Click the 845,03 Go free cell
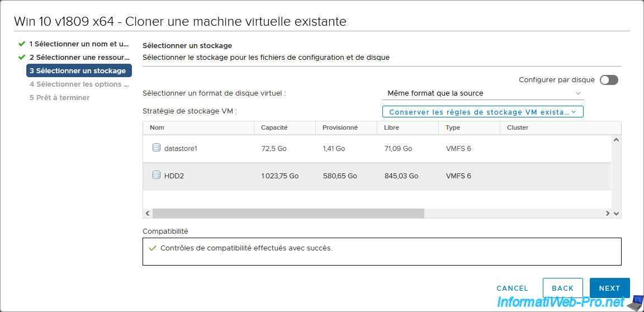Screen dimensions: 644x312 (401, 176)
